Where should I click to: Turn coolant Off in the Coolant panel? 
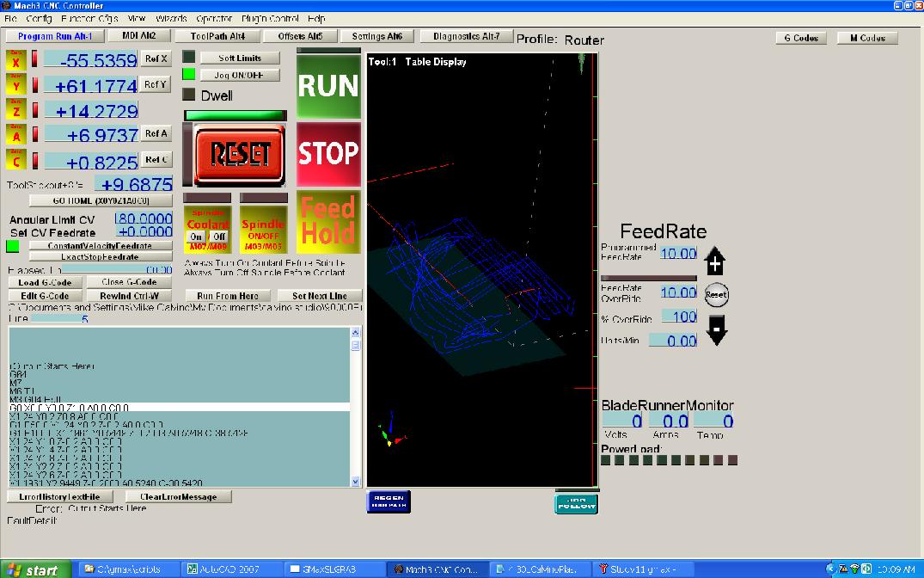point(218,236)
